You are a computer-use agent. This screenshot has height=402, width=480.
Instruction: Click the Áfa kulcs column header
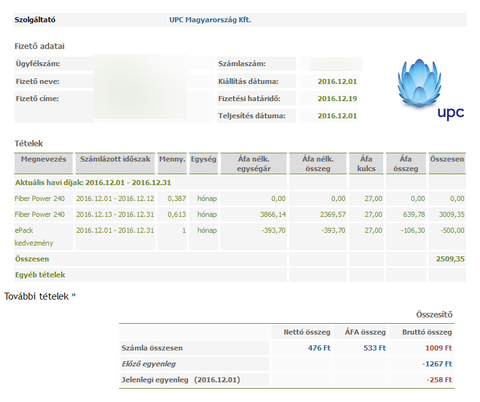coord(366,164)
